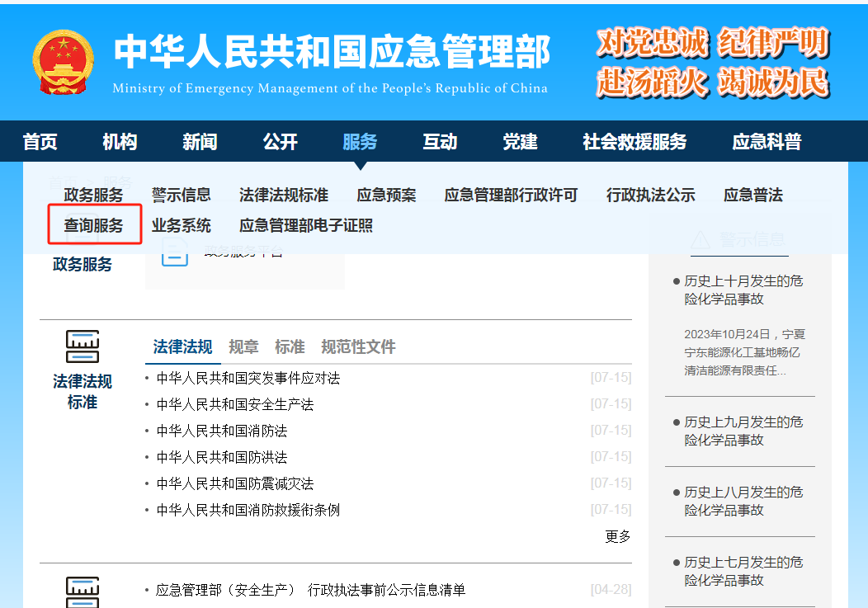The width and height of the screenshot is (868, 608).
Task: Open the 机构 navigation menu
Action: pyautogui.click(x=120, y=142)
